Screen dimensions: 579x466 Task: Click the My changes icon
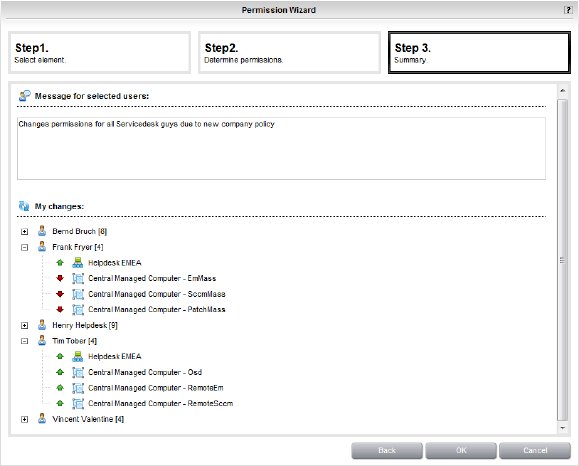[x=24, y=206]
